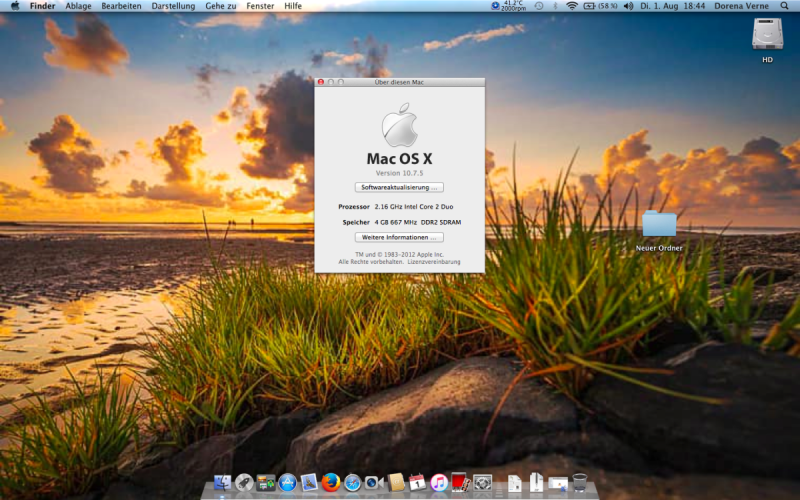Launch Firefox from the dock
This screenshot has height=500, width=800.
click(331, 482)
